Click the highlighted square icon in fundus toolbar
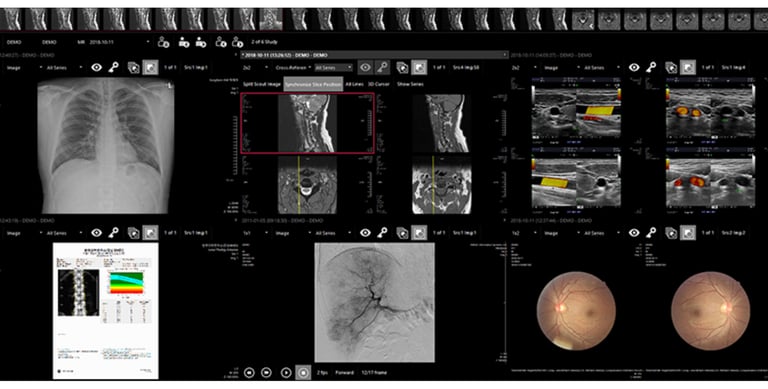Viewport: 768px width, 389px height. point(688,233)
